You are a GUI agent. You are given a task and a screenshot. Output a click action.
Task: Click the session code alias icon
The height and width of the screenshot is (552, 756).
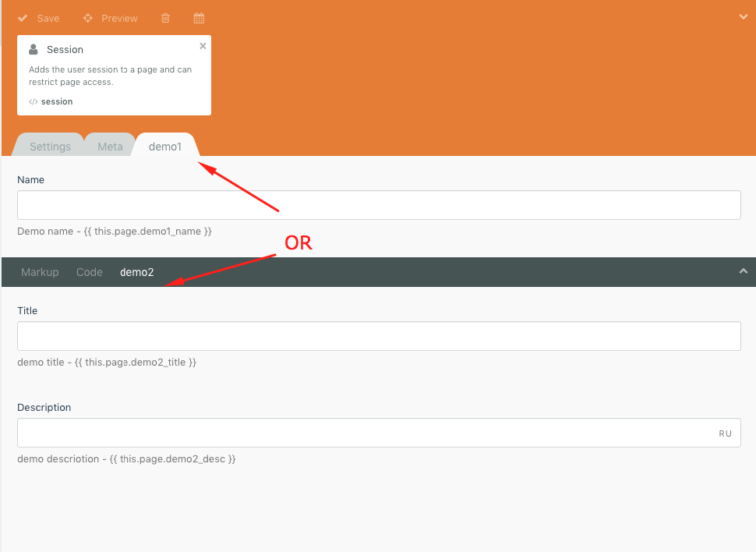click(x=34, y=102)
